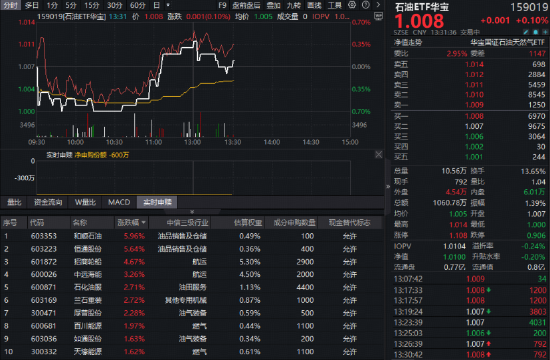Select row 601872 招商轮船

pyautogui.click(x=192, y=262)
